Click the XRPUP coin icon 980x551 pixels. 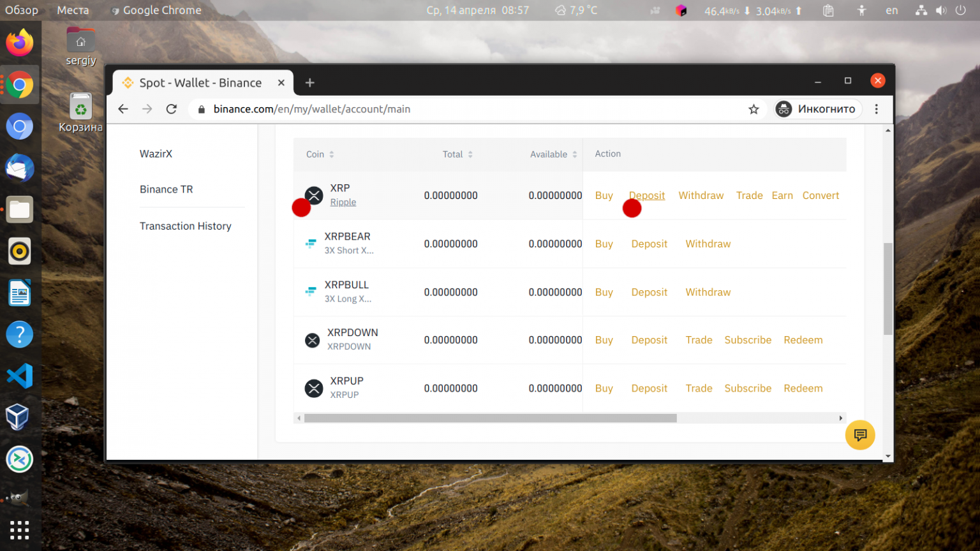coord(314,388)
